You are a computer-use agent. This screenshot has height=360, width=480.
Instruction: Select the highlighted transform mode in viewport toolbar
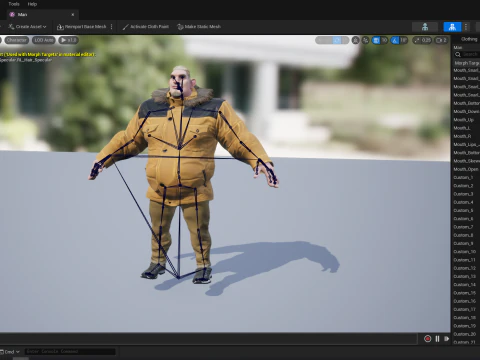[337, 40]
